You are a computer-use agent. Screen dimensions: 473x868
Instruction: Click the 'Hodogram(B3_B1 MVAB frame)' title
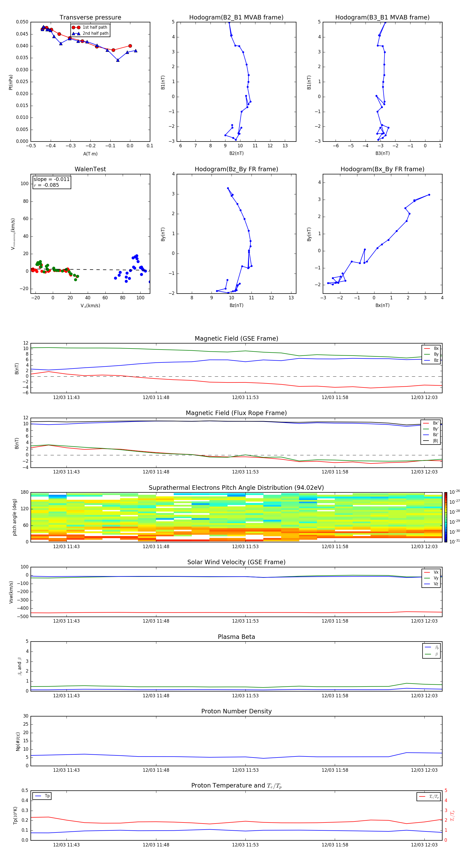click(382, 17)
